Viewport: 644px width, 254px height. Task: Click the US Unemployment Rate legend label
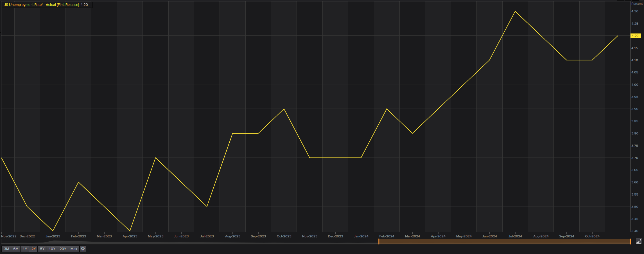(x=41, y=5)
